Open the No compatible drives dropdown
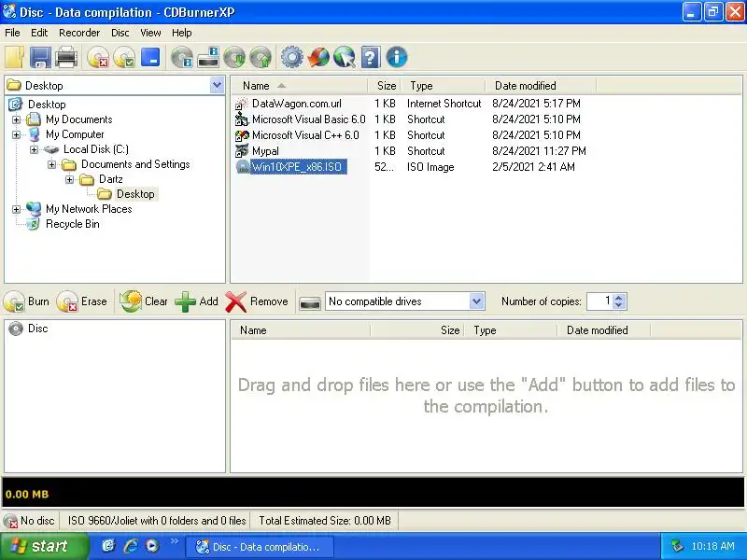Viewport: 747px width, 560px height. click(476, 301)
